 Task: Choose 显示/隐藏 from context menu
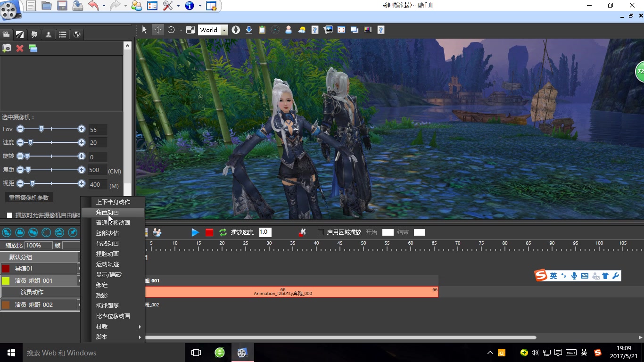[113, 274]
